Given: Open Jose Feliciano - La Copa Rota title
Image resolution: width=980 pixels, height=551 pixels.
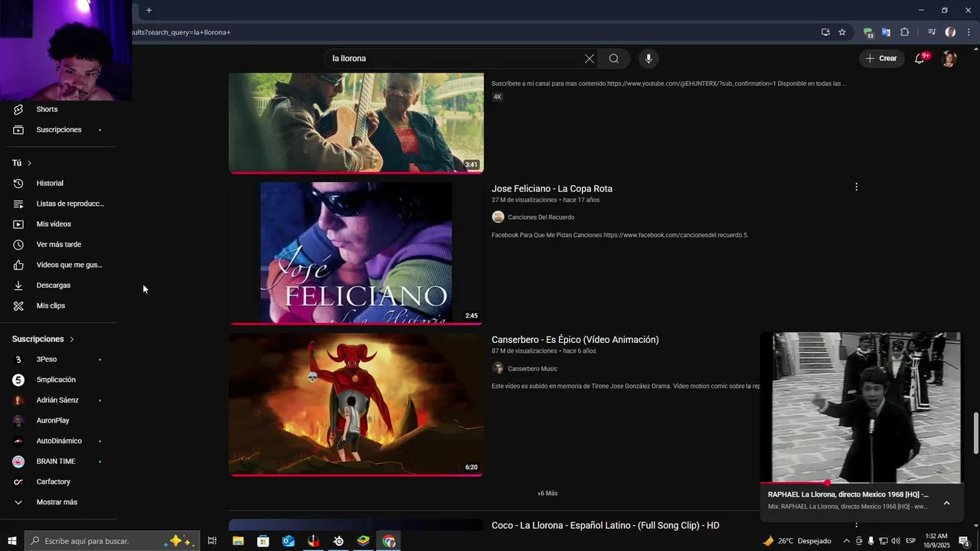Looking at the screenshot, I should pos(552,188).
